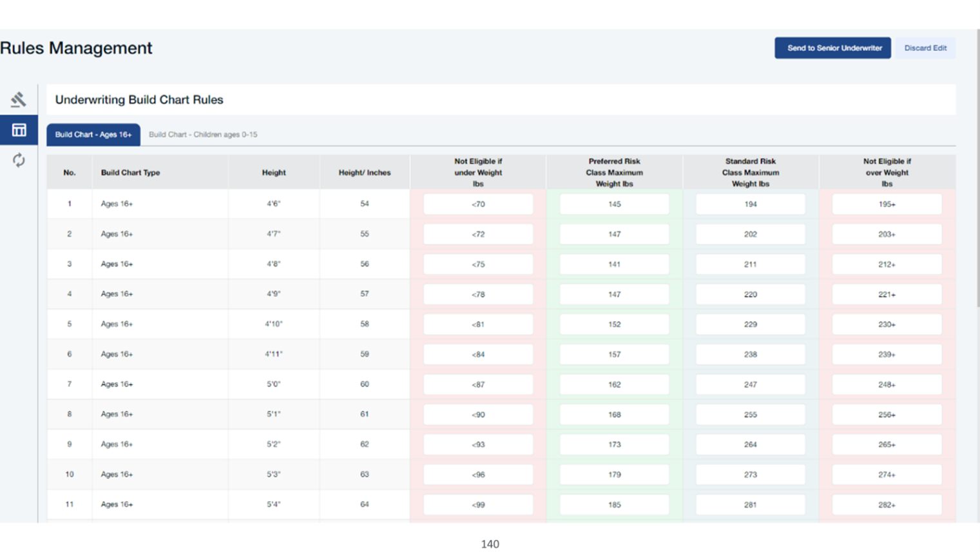Edit preferred risk weight field for row 1

point(614,204)
